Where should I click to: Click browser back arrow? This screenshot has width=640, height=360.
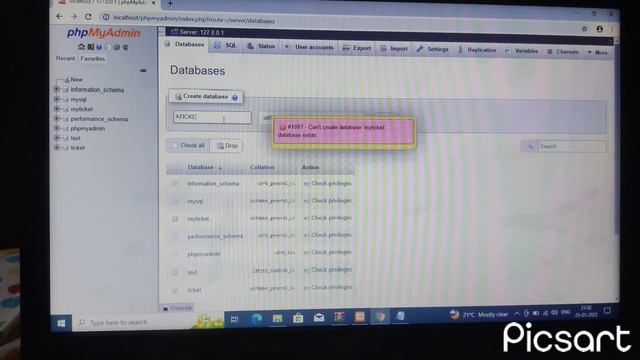tap(60, 16)
